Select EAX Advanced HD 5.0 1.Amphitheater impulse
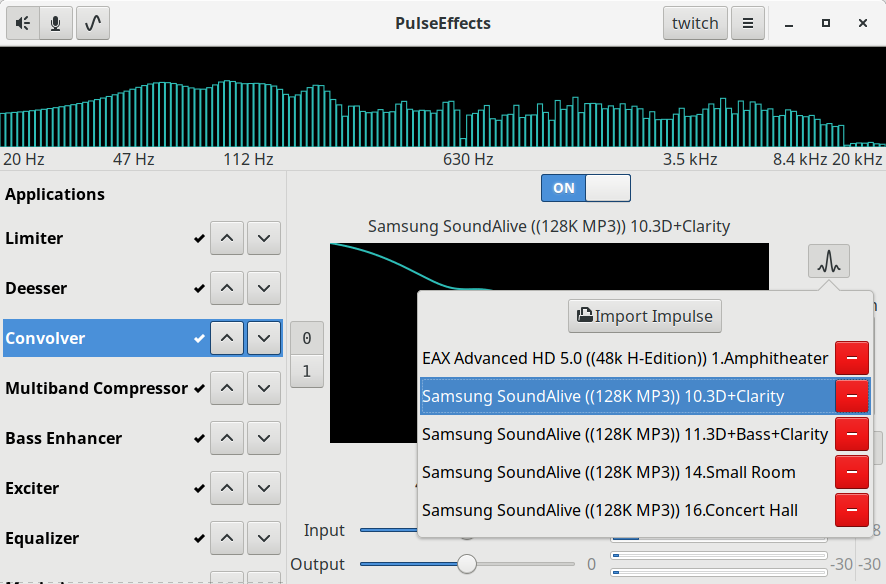 626,359
